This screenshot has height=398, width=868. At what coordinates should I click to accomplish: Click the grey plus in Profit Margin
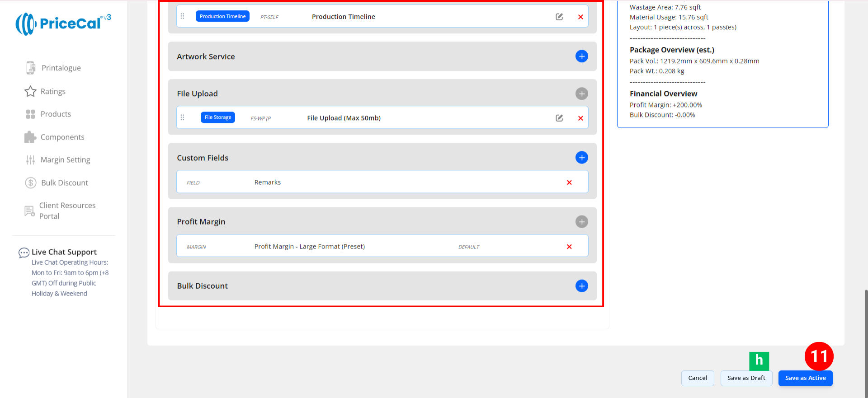click(x=581, y=222)
